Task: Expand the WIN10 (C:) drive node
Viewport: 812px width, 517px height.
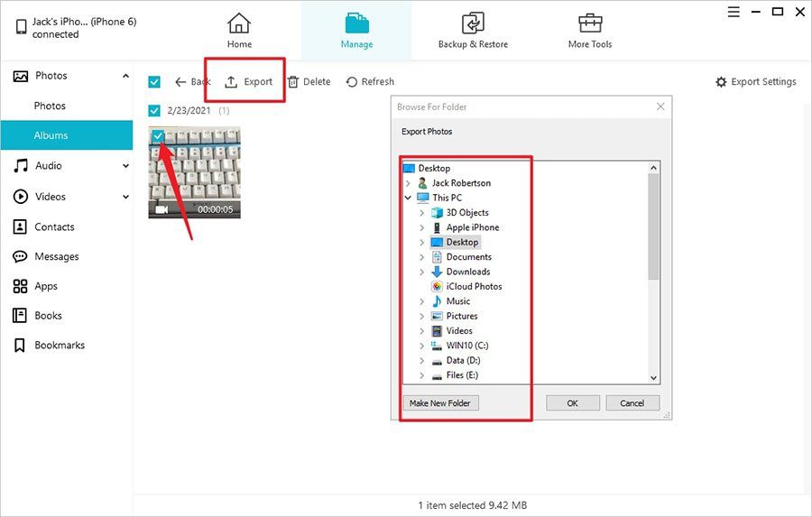Action: click(421, 346)
